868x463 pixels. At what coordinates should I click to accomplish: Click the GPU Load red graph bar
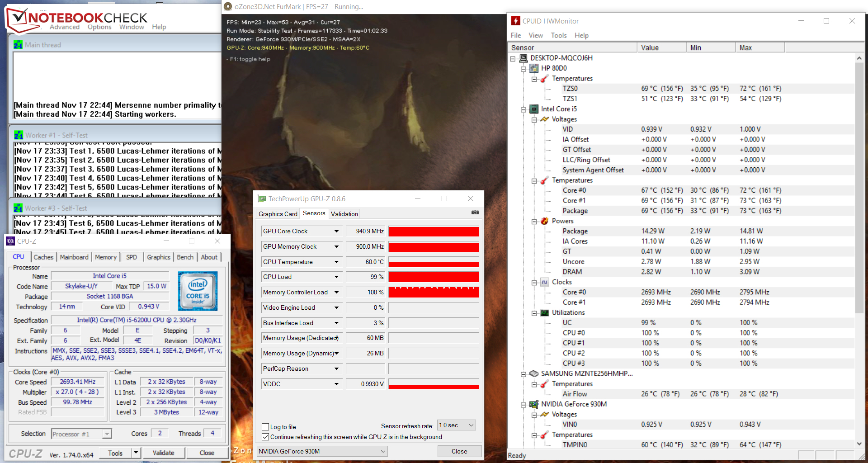(434, 277)
